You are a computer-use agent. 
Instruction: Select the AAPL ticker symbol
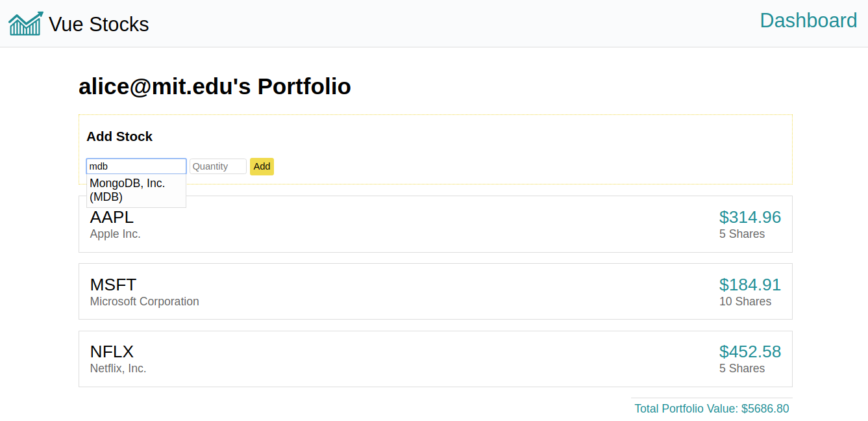(x=112, y=217)
